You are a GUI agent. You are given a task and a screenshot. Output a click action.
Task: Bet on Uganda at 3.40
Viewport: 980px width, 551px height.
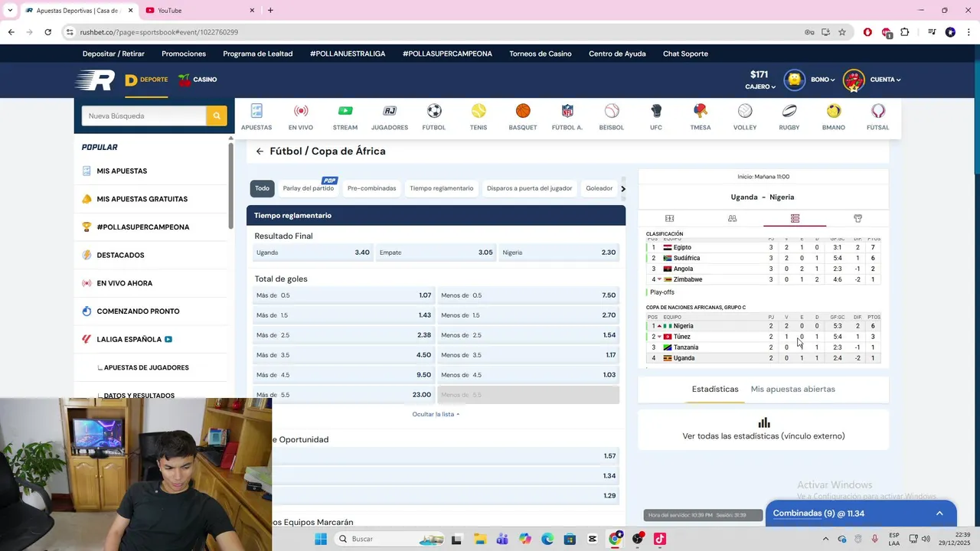pyautogui.click(x=313, y=253)
